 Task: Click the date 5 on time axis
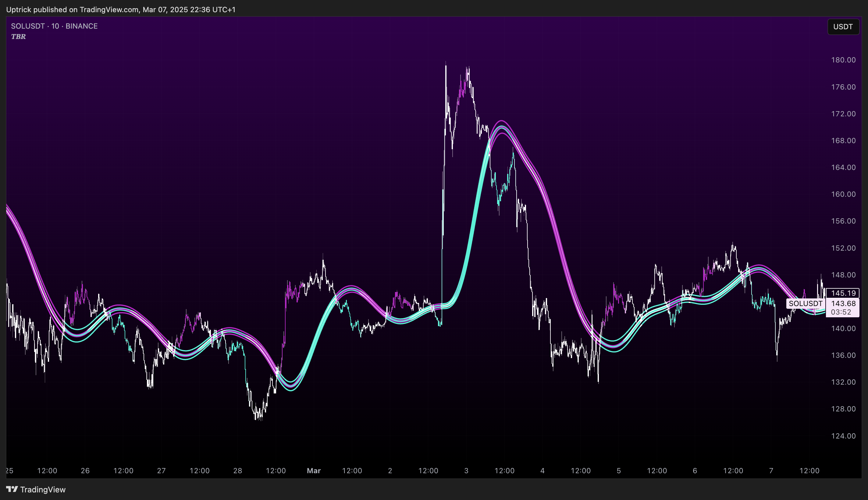click(619, 470)
